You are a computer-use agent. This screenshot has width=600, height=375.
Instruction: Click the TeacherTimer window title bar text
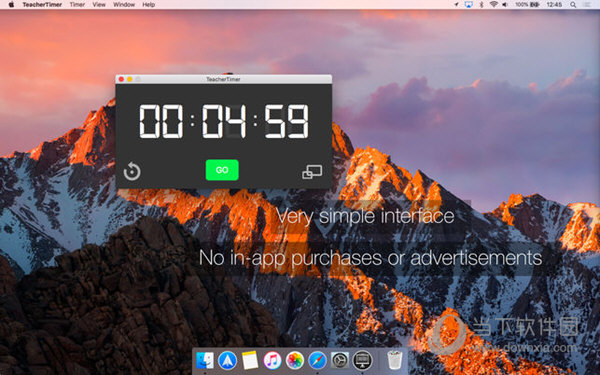[223, 79]
